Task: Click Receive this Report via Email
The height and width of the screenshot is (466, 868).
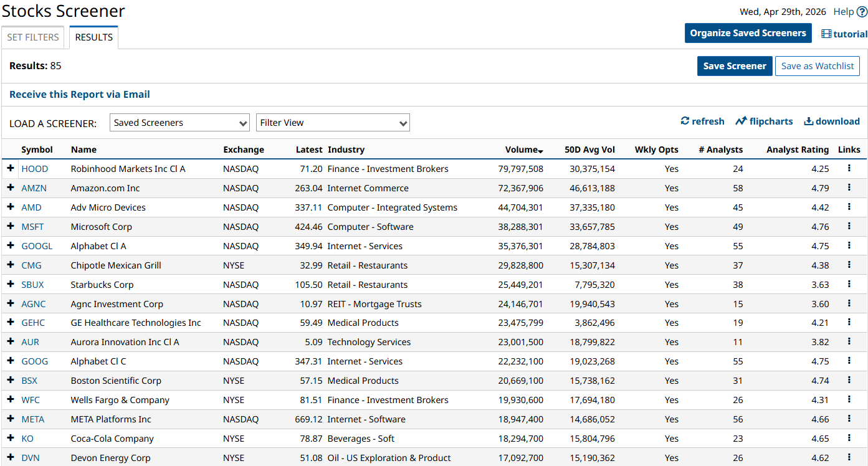Action: (x=80, y=95)
